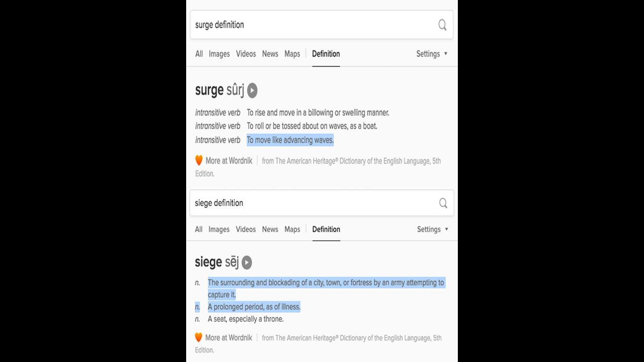
Task: Click search magnifier in siege definition box
Action: point(443,203)
